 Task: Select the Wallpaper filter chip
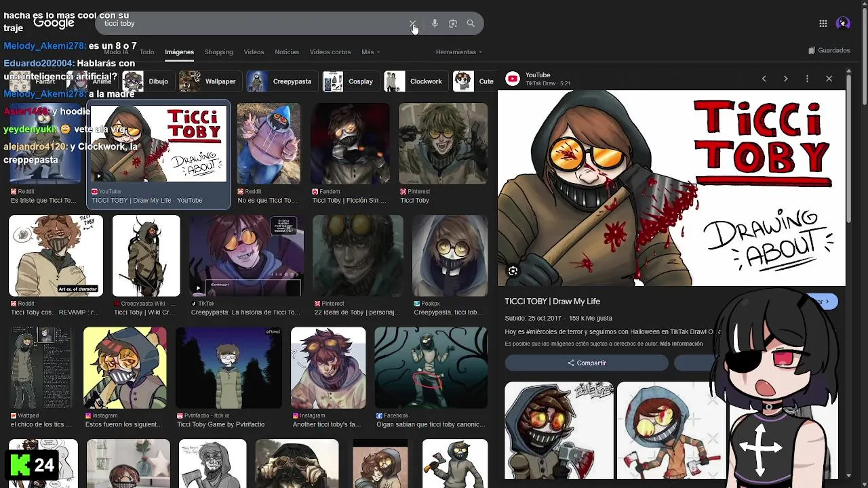point(209,81)
